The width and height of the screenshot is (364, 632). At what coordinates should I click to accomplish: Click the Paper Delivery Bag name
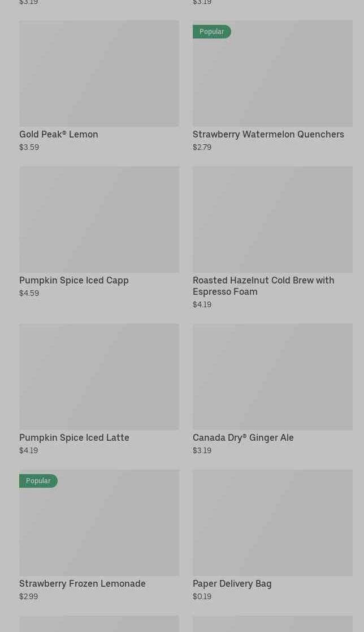232,583
